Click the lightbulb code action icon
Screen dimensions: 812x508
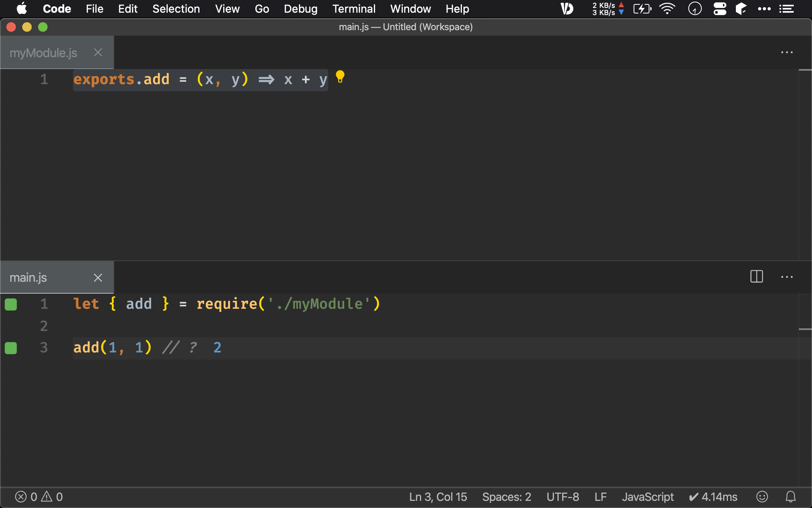tap(340, 76)
